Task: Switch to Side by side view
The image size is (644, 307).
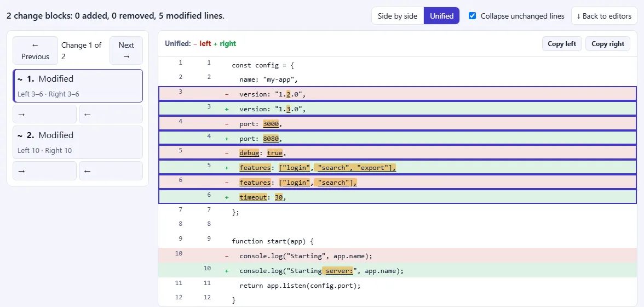Action: 397,16
